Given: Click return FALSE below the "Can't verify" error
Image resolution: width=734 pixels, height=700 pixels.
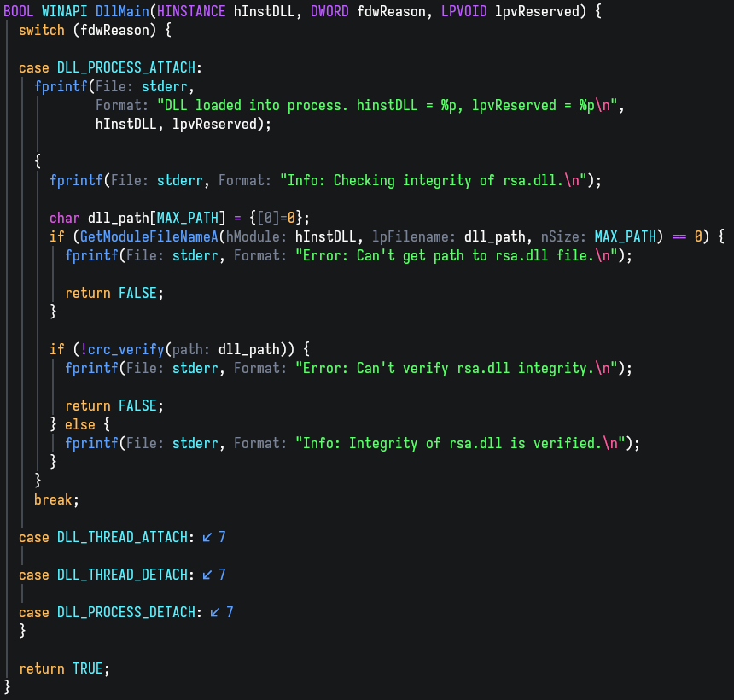Looking at the screenshot, I should 110,405.
